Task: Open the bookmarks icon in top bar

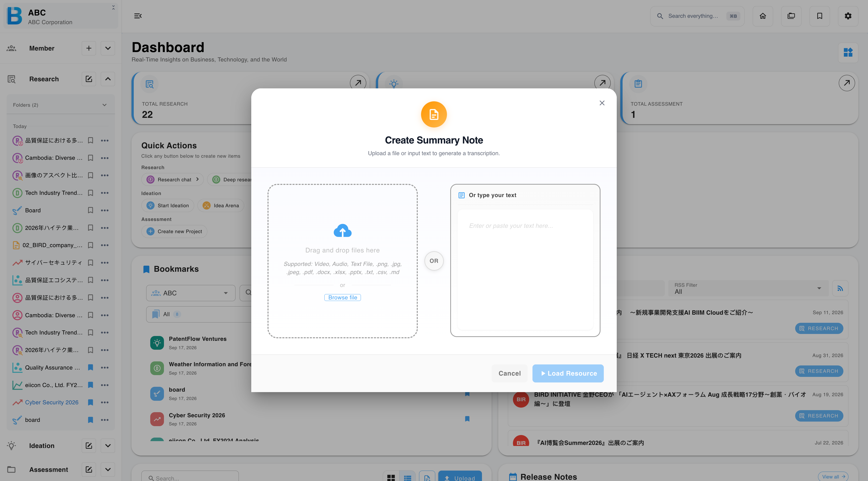Action: point(820,16)
